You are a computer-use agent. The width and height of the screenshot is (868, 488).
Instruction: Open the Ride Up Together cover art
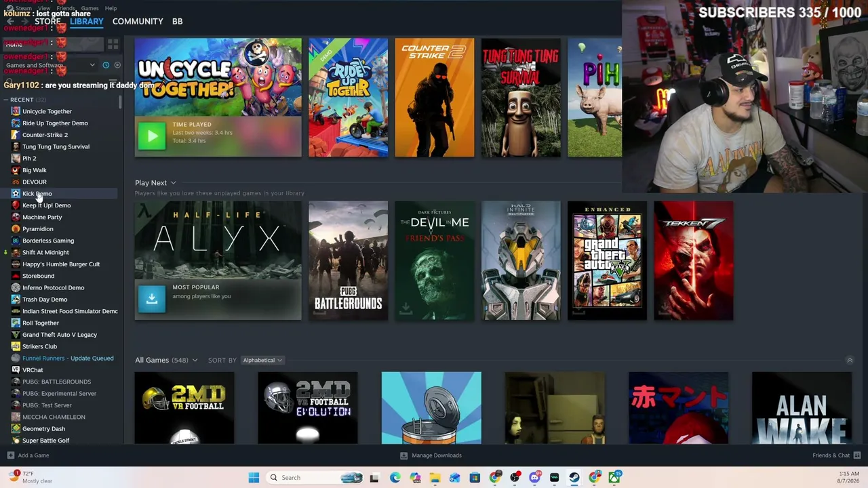click(348, 98)
